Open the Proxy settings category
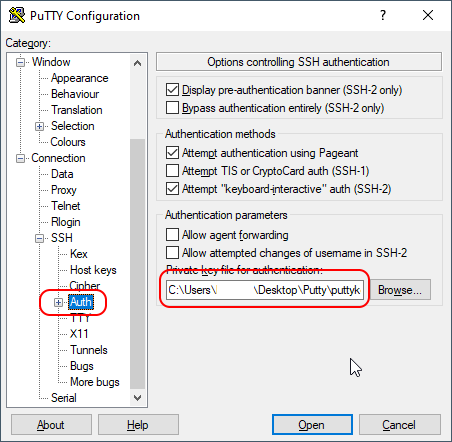Image resolution: width=452 pixels, height=442 pixels. click(64, 190)
